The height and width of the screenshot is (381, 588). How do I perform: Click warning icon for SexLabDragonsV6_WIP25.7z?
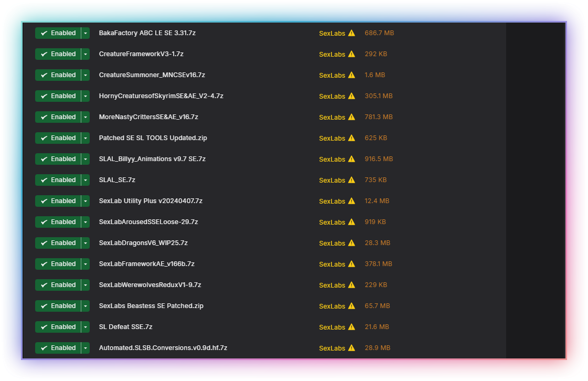tap(351, 243)
